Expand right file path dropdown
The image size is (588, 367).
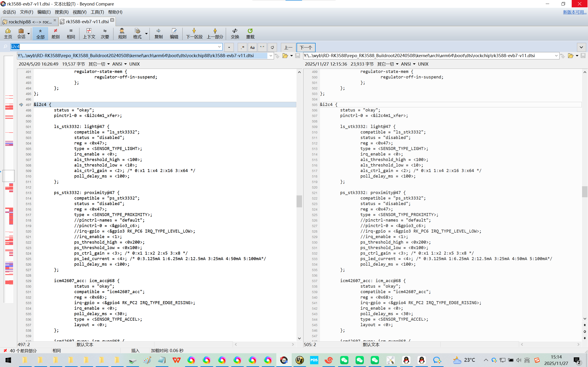(556, 56)
